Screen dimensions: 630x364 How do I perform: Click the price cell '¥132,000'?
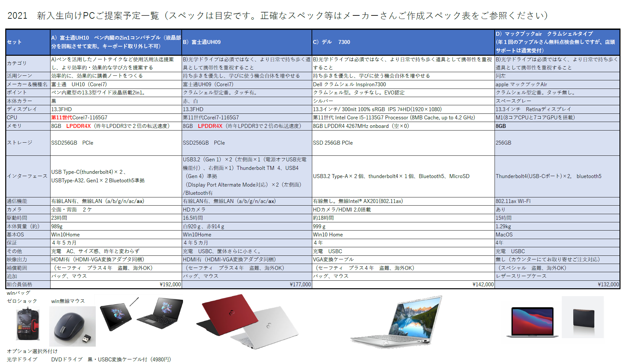click(557, 284)
